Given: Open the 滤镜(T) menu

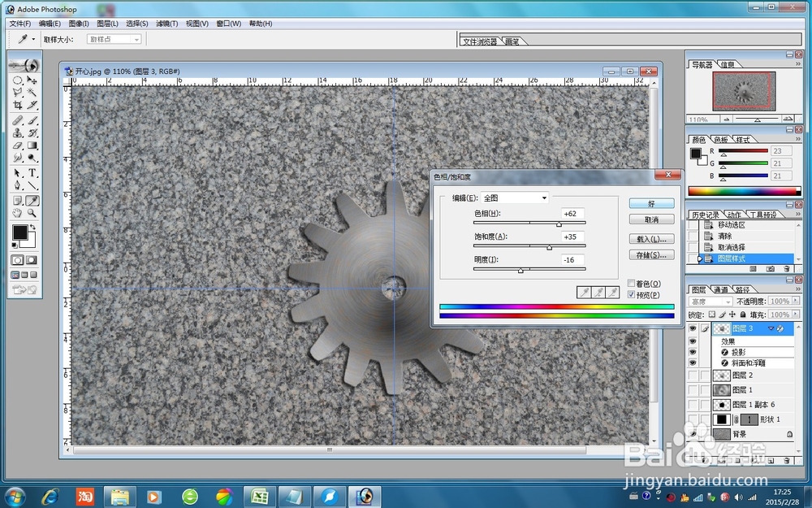Looking at the screenshot, I should pos(166,24).
